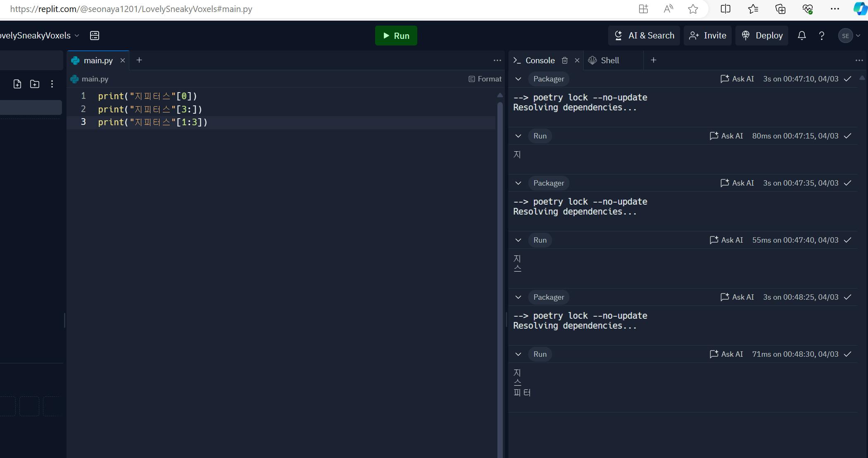Select the main.py editor tab
The height and width of the screenshot is (458, 868).
coord(98,60)
